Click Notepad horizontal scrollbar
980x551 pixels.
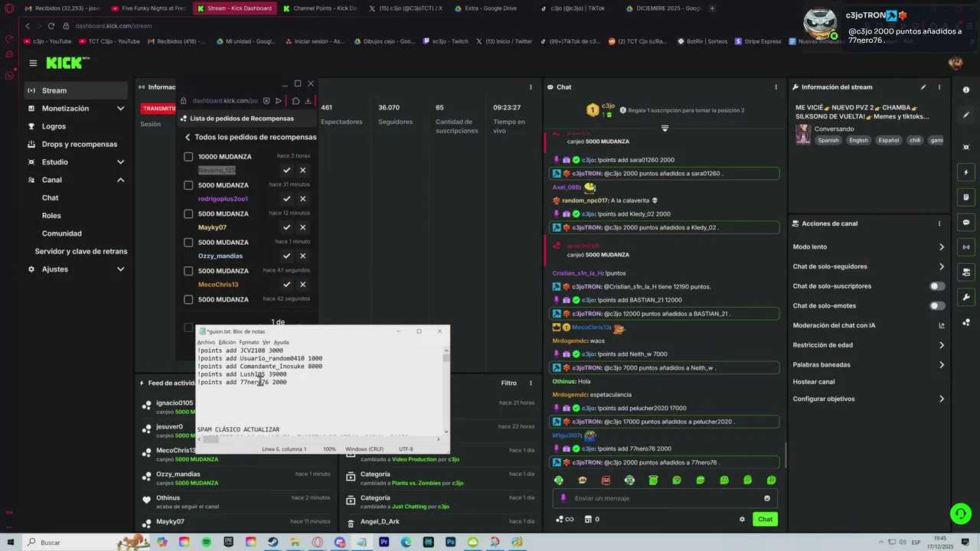319,439
